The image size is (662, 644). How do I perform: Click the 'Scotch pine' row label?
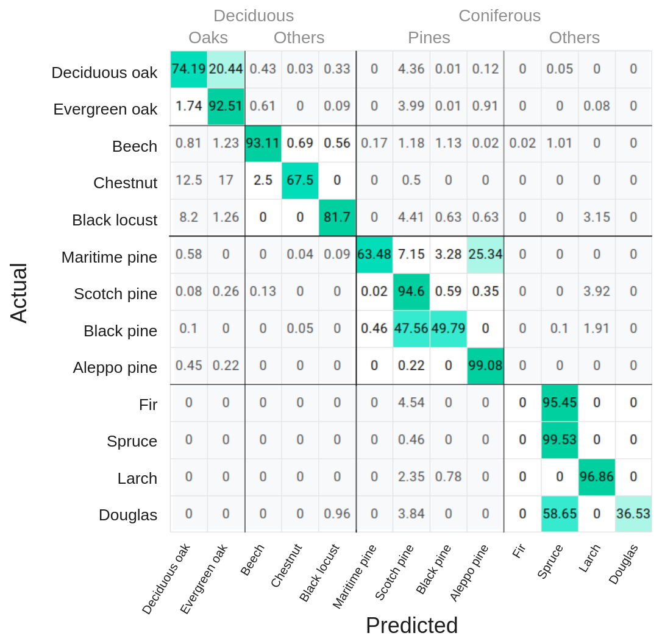coord(115,294)
